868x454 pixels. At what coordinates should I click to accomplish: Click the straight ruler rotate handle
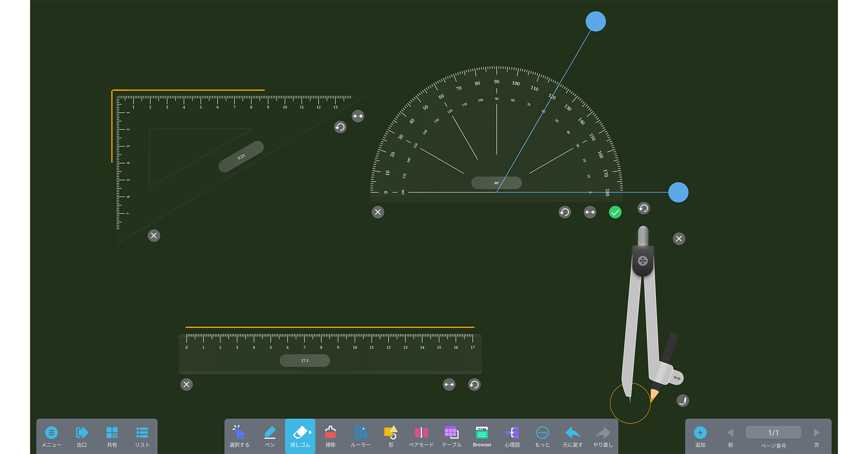click(x=474, y=385)
